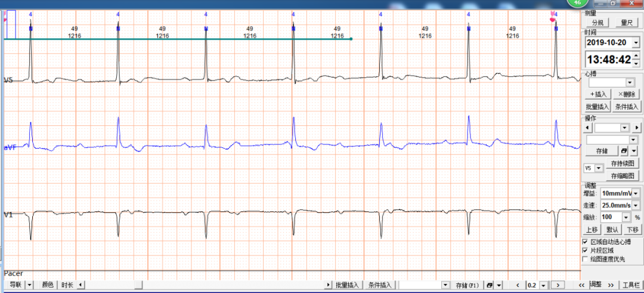Select the 调整 tab at panel bottom

[596, 285]
